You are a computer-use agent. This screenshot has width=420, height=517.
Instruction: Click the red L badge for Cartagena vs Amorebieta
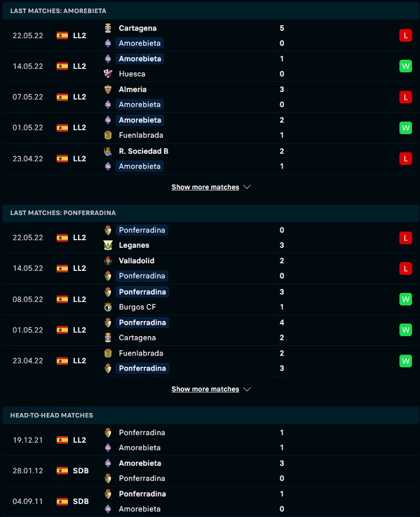click(405, 36)
